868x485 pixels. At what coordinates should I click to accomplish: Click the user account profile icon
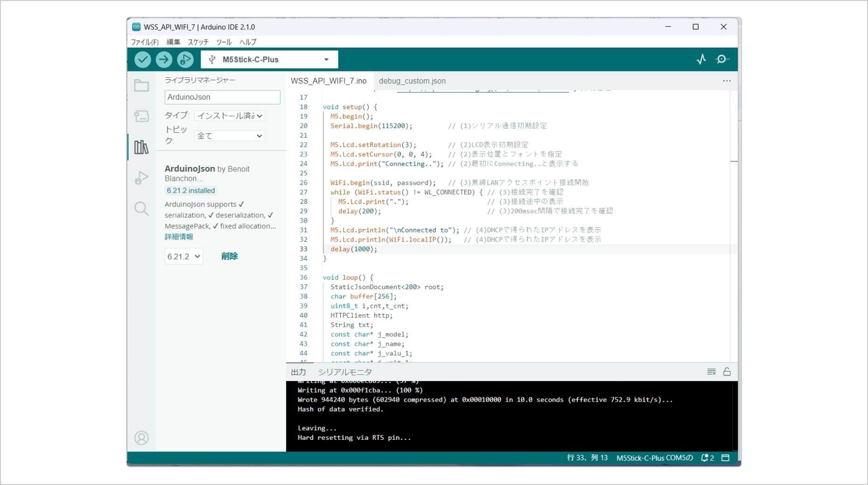pyautogui.click(x=141, y=438)
